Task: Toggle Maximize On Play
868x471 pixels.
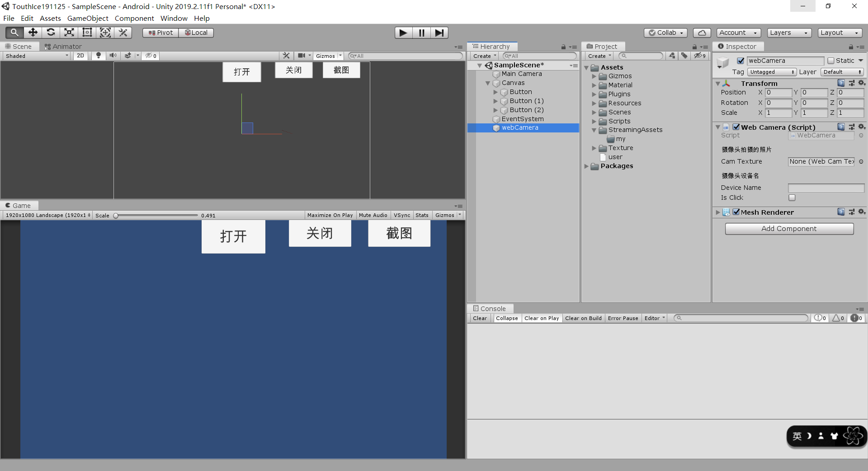Action: pos(330,215)
